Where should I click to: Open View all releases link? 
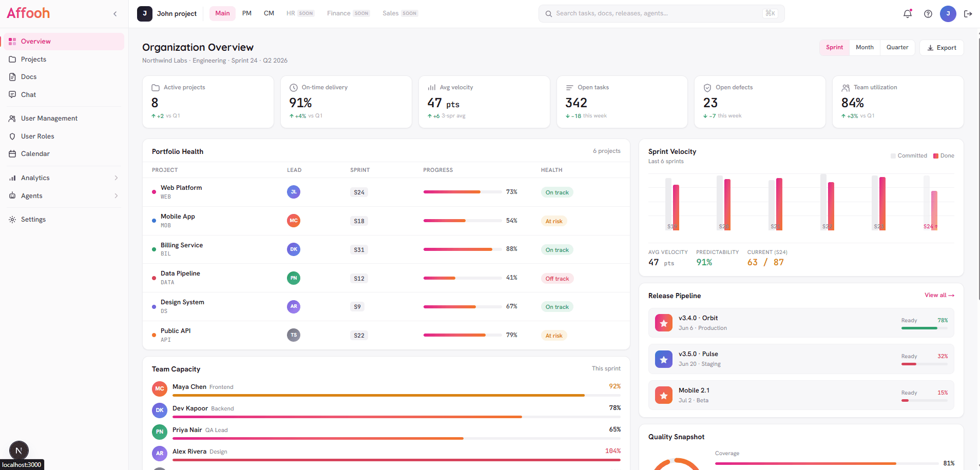(939, 296)
